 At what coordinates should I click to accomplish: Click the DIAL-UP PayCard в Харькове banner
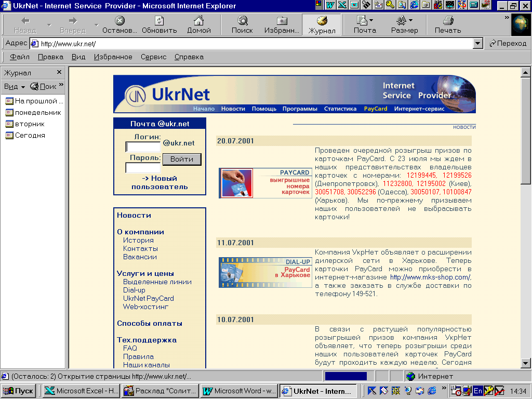pos(265,272)
